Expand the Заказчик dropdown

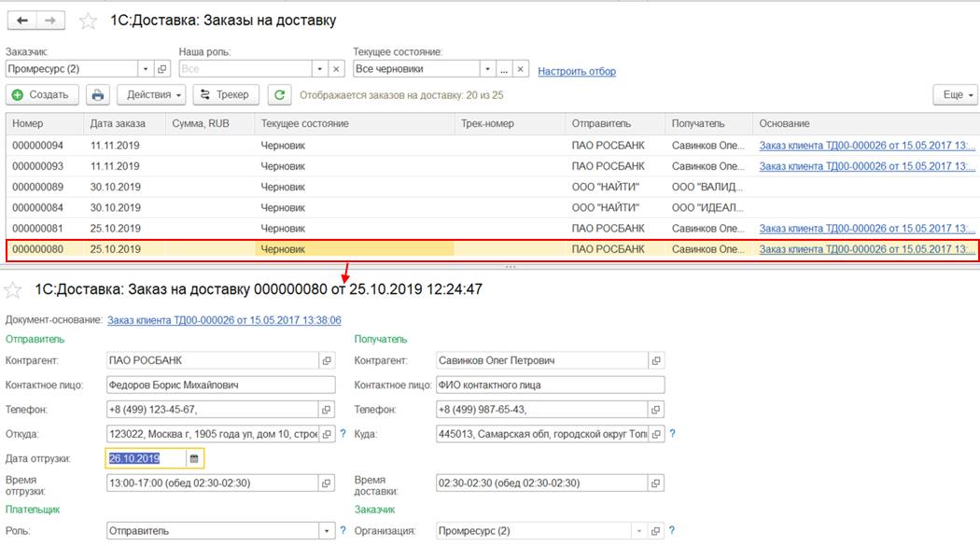146,69
